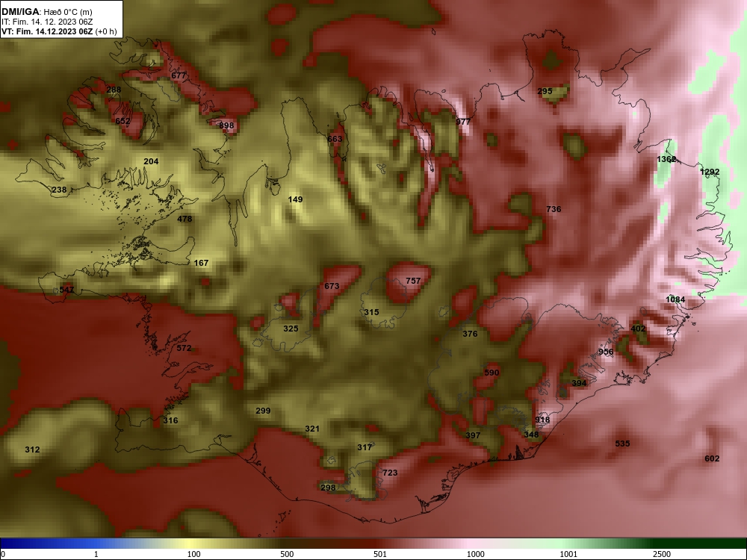This screenshot has height=560, width=747.
Task: Click the 602 value on the map
Action: point(712,458)
